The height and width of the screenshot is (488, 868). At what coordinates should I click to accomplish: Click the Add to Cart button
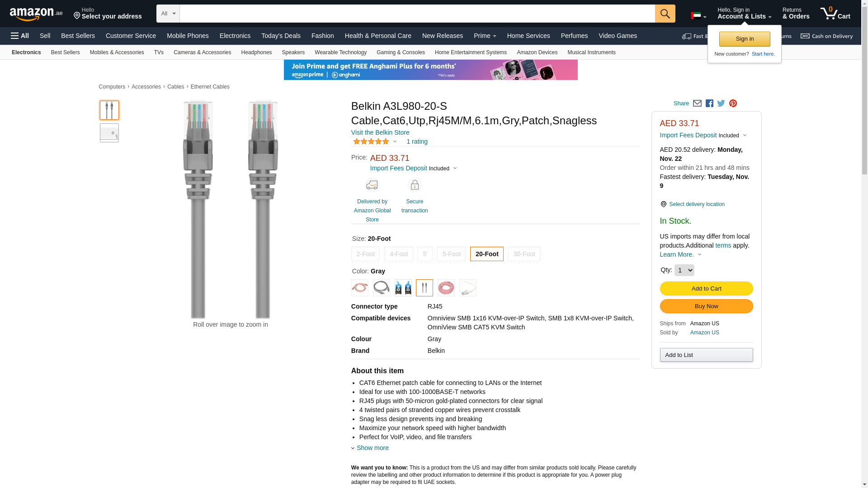click(706, 289)
